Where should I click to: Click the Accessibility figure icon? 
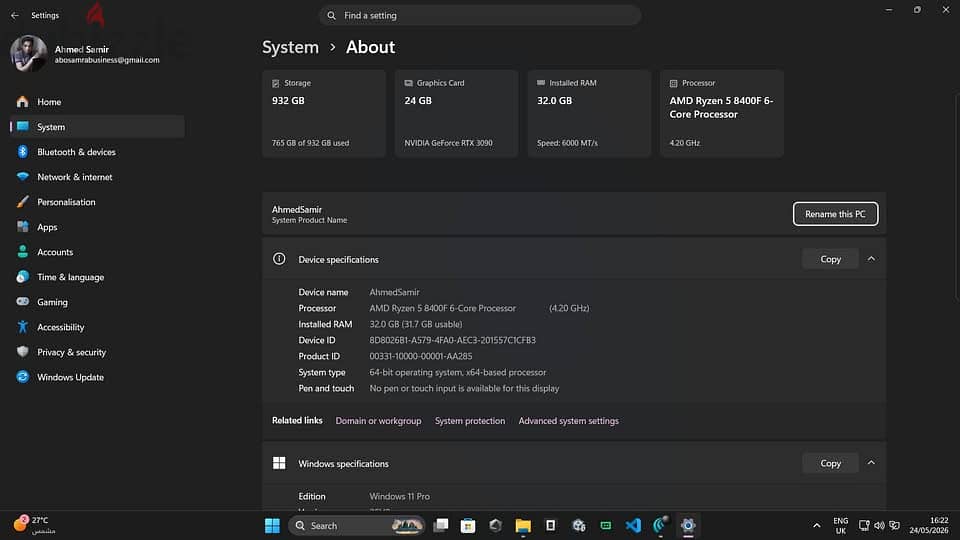coord(23,327)
